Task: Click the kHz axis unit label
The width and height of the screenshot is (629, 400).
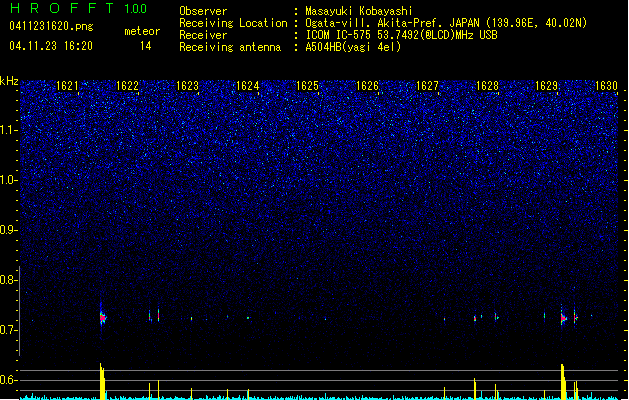Action: click(9, 81)
